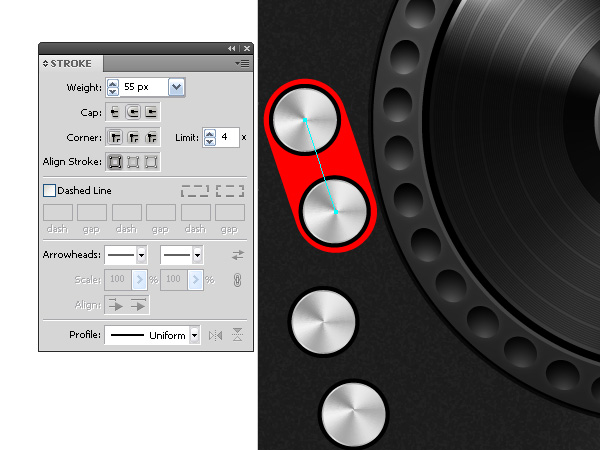Select align dashes to corners option
The image size is (600, 450).
(230, 191)
